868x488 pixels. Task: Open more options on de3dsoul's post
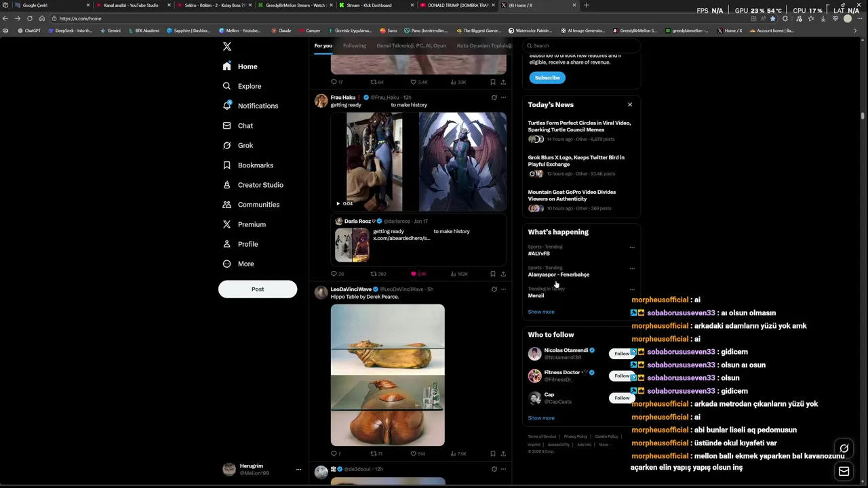tap(503, 469)
